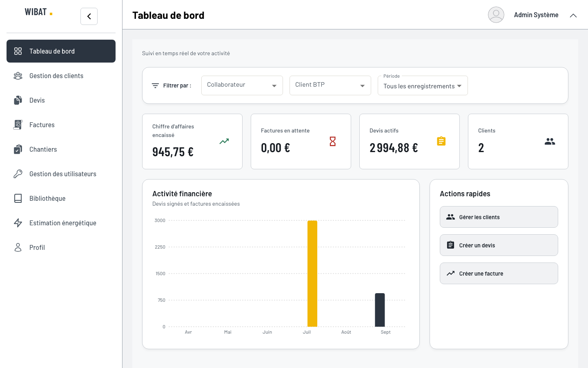
Task: Click the key icon for Gestion des utilisateurs
Action: click(18, 174)
